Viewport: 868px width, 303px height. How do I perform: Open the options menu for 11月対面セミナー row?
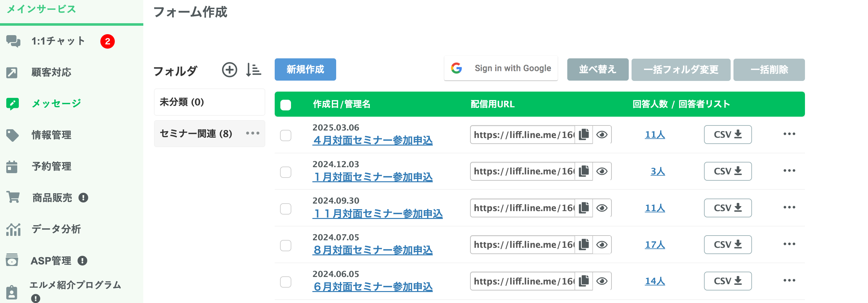pos(790,208)
